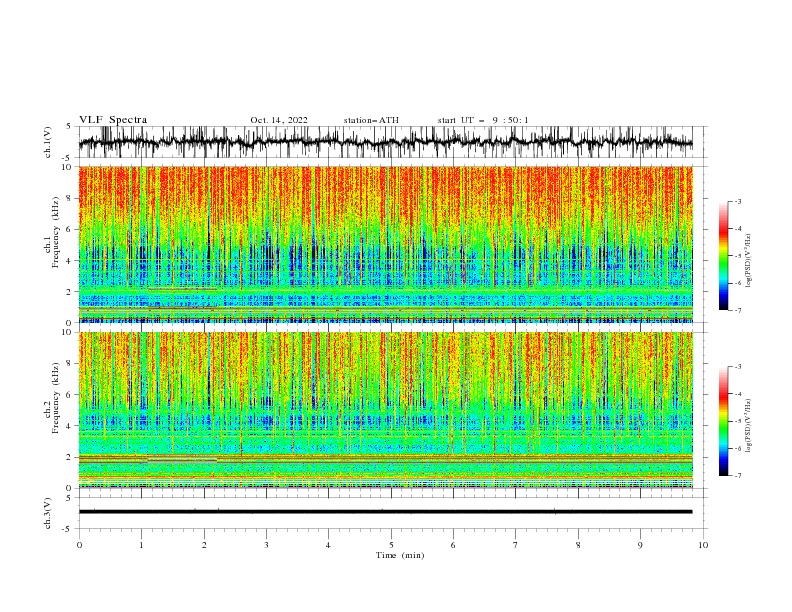Click the ch.1 PSD color scale bar
792x612 pixels.
(x=723, y=256)
